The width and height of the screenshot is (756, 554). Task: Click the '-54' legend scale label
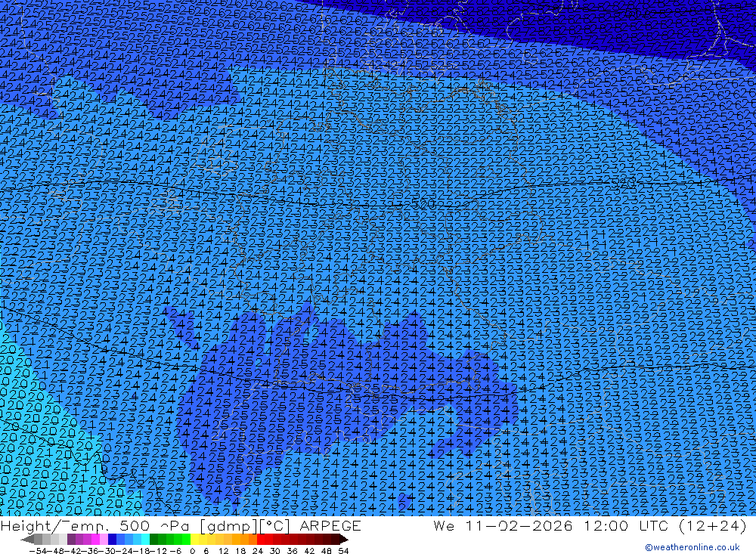[x=38, y=551]
